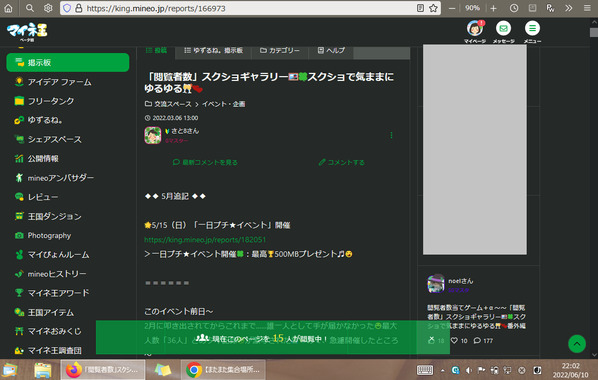Open the touch keyboard tray icon
The height and width of the screenshot is (380, 598).
(424, 370)
